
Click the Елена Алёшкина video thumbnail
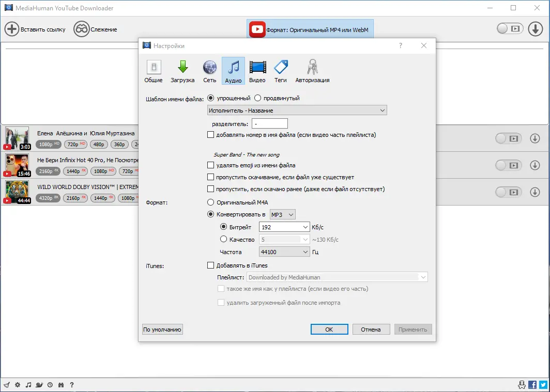point(18,138)
